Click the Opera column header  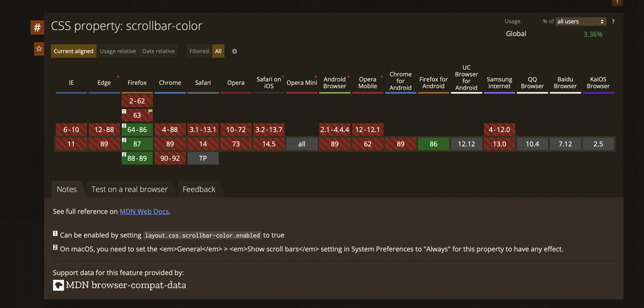(236, 83)
